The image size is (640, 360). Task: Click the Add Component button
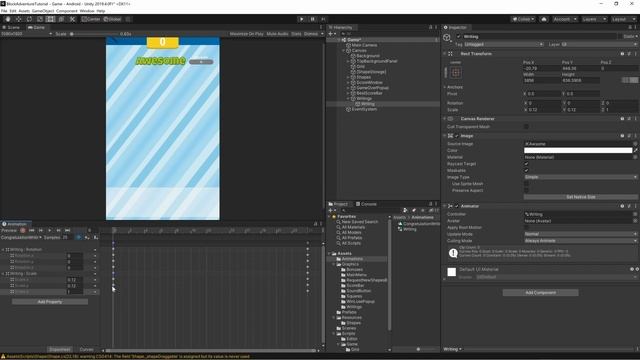click(x=540, y=293)
